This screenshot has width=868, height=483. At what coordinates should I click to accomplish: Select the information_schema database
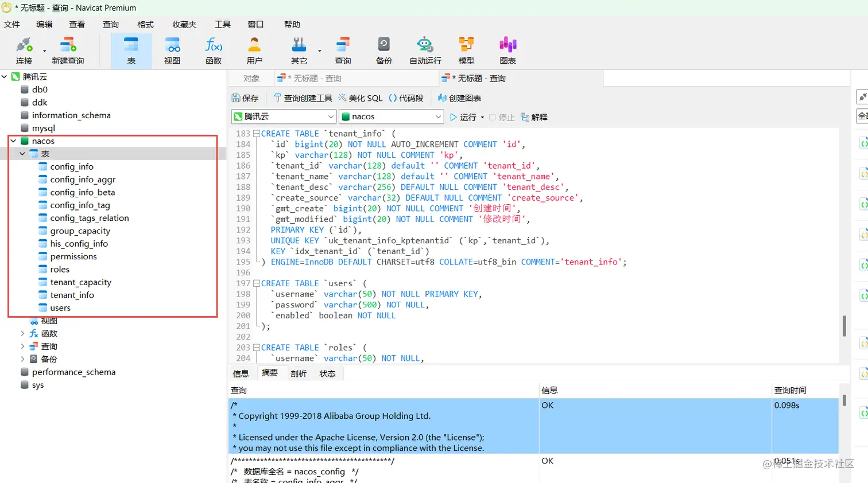[x=71, y=115]
